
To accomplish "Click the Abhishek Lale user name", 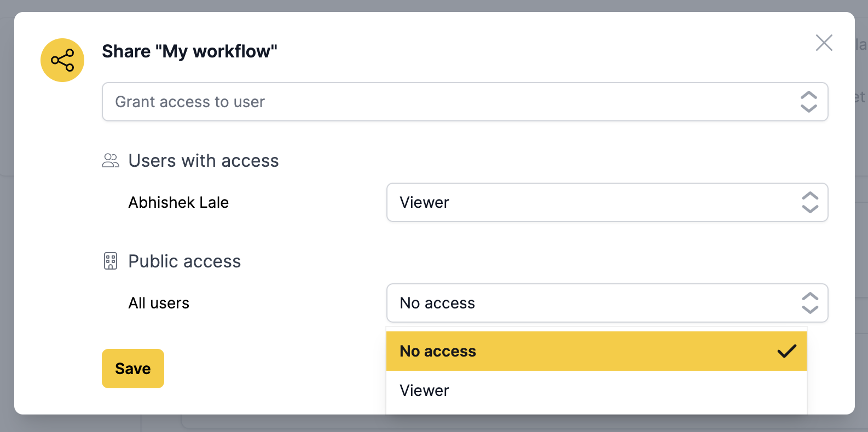I will (178, 202).
